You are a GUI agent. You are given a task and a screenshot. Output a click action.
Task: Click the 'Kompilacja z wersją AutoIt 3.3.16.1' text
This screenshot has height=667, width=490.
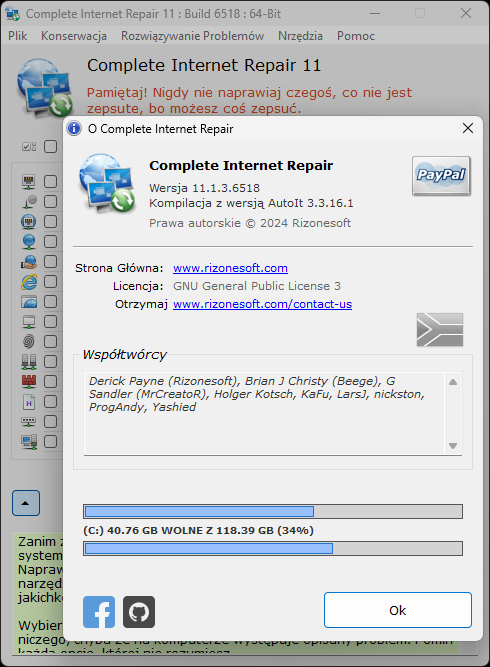(x=251, y=203)
